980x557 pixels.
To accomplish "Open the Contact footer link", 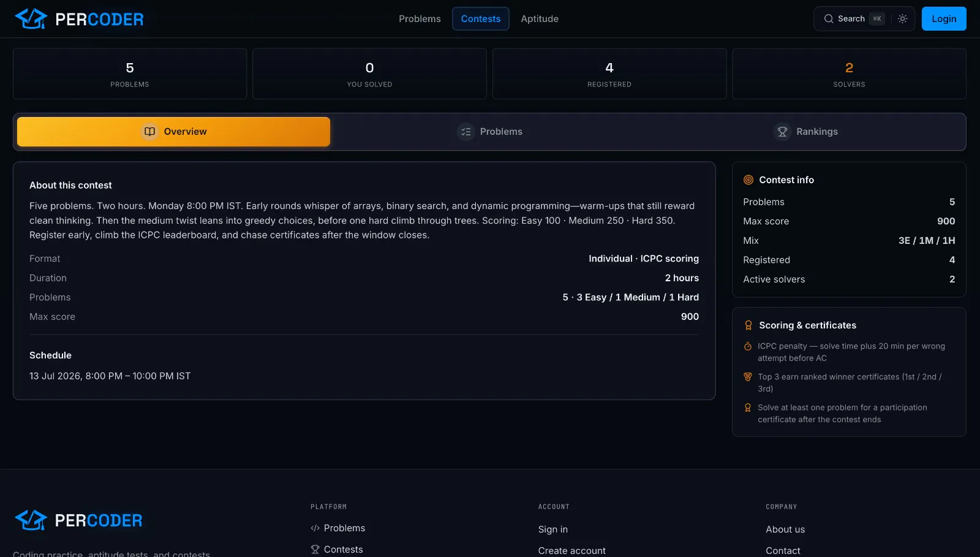I will coord(783,551).
